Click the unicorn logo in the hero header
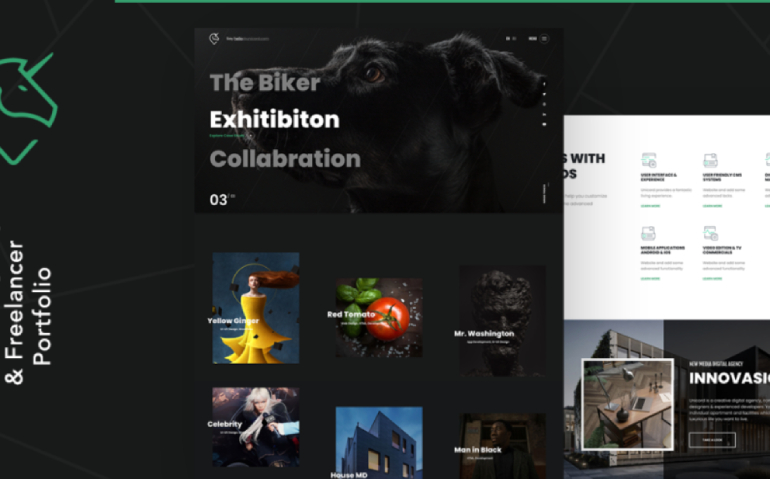 point(214,38)
